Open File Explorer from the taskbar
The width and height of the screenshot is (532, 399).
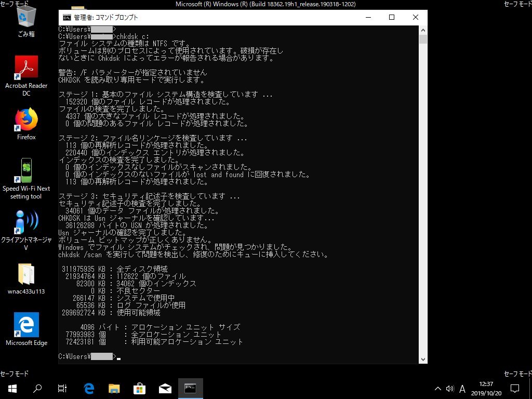114,388
